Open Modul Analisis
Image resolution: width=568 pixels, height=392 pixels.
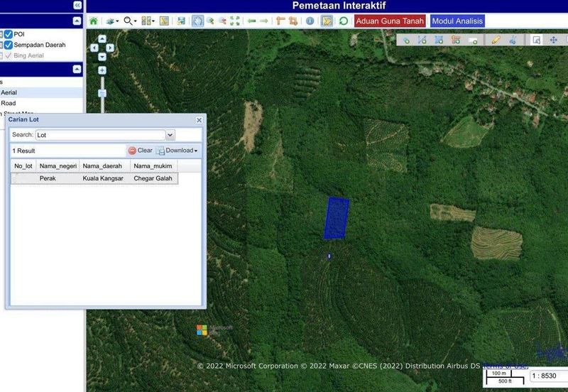457,21
